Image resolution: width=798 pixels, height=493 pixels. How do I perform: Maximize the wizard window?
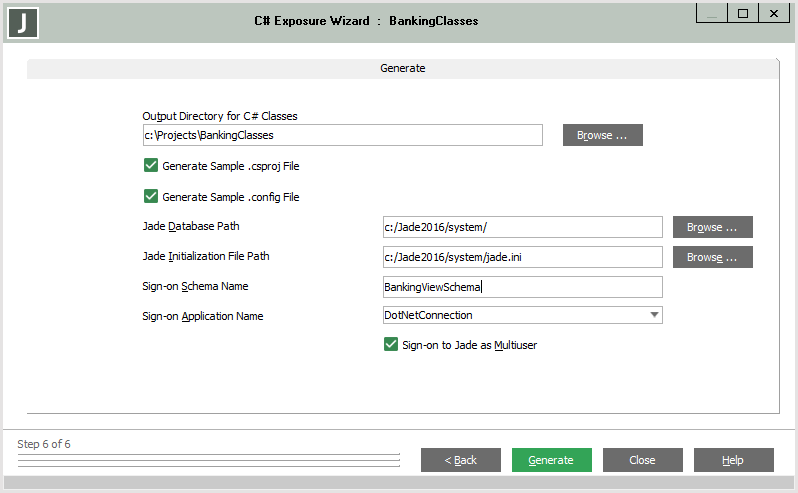tap(742, 13)
